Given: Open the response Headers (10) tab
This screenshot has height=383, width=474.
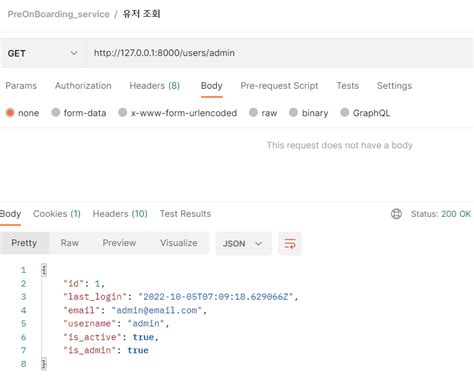Looking at the screenshot, I should (x=120, y=214).
